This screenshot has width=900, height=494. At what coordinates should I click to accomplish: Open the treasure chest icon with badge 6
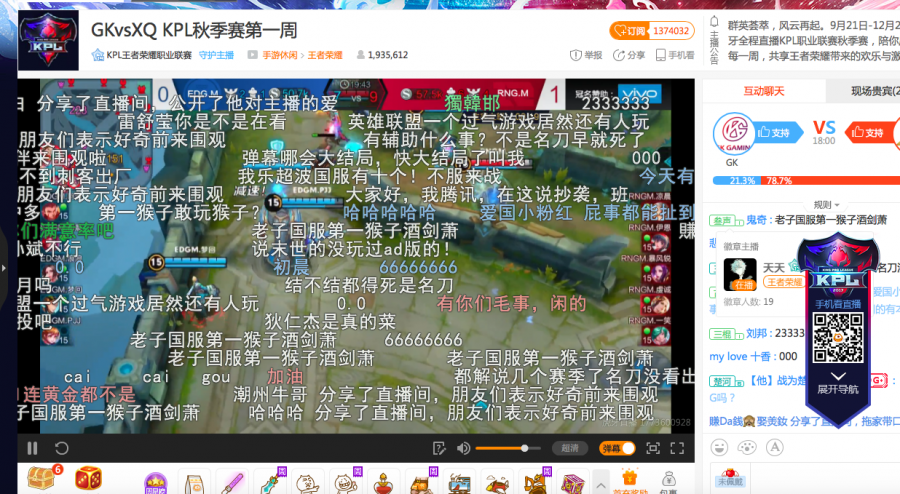pyautogui.click(x=42, y=479)
